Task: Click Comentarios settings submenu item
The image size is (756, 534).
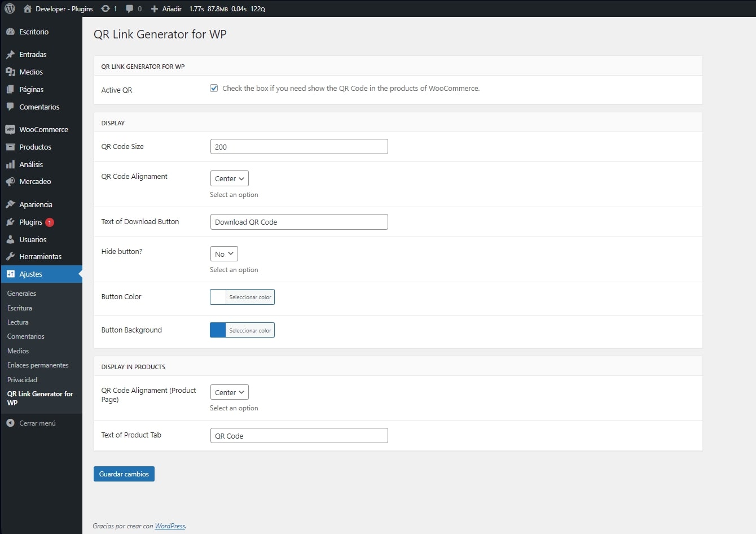Action: click(26, 336)
